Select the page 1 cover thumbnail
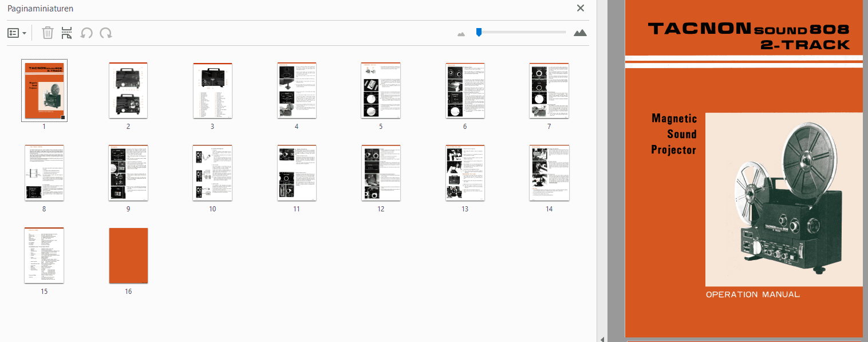 [x=44, y=91]
